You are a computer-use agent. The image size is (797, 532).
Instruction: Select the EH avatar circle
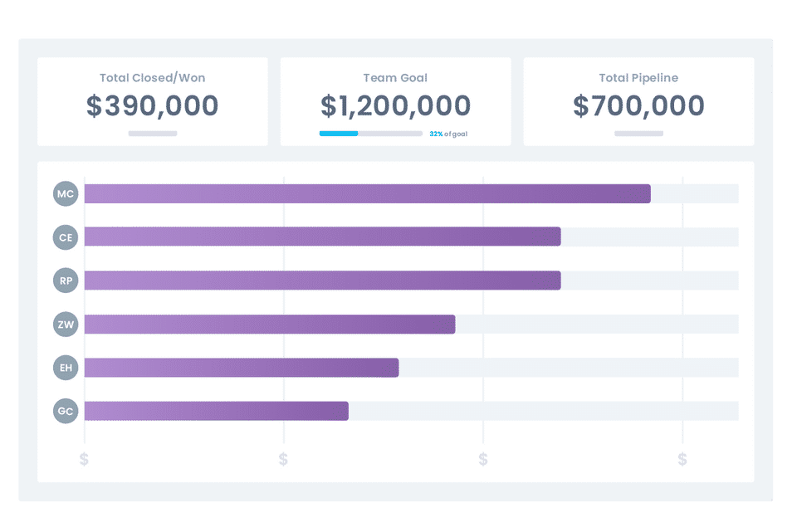[x=66, y=368]
